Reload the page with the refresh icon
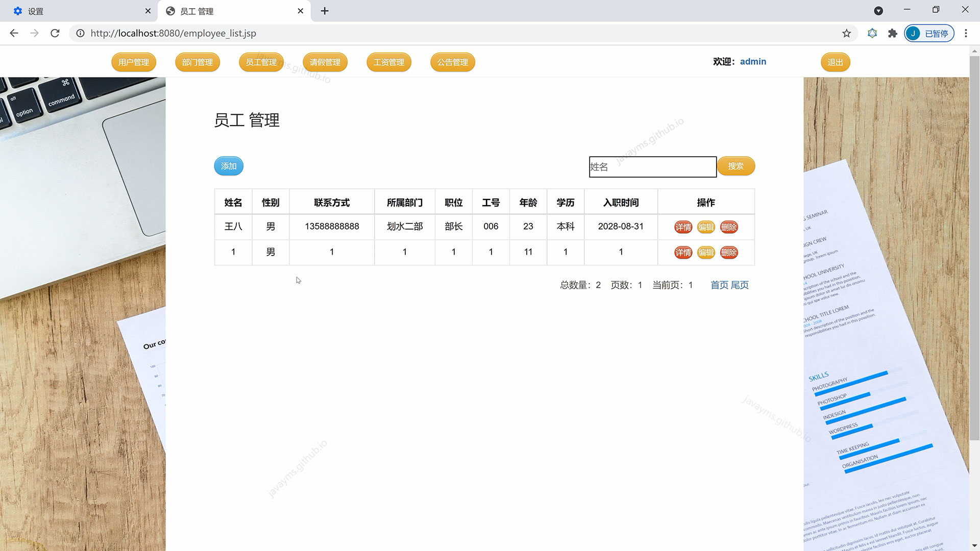The height and width of the screenshot is (551, 980). point(55,33)
